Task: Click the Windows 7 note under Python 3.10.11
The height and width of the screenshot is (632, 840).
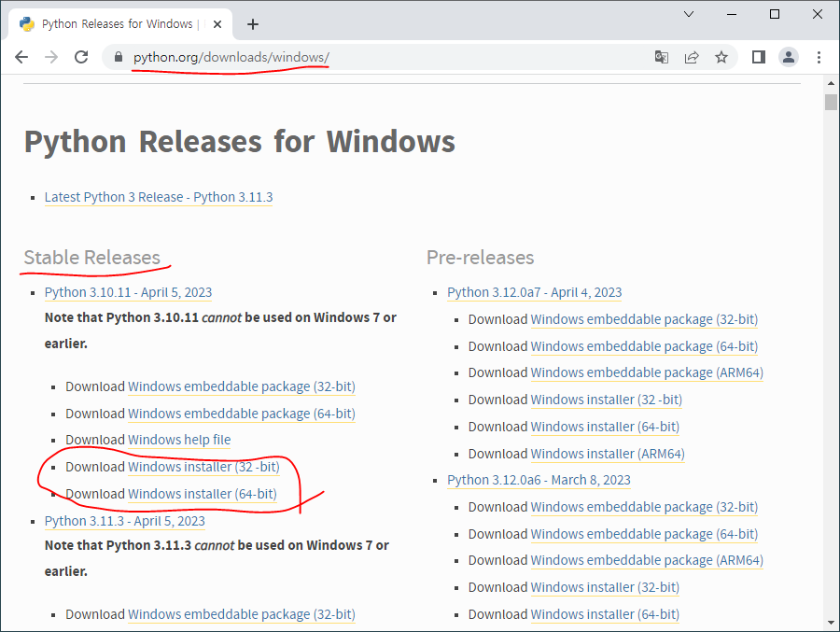Action: [220, 330]
